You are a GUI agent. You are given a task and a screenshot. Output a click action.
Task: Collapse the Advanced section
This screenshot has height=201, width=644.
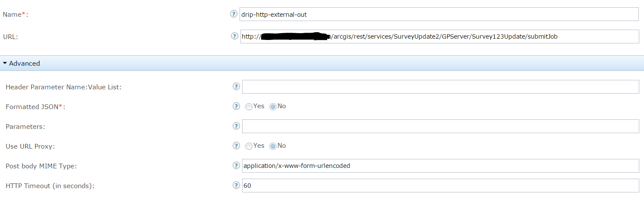click(x=5, y=63)
